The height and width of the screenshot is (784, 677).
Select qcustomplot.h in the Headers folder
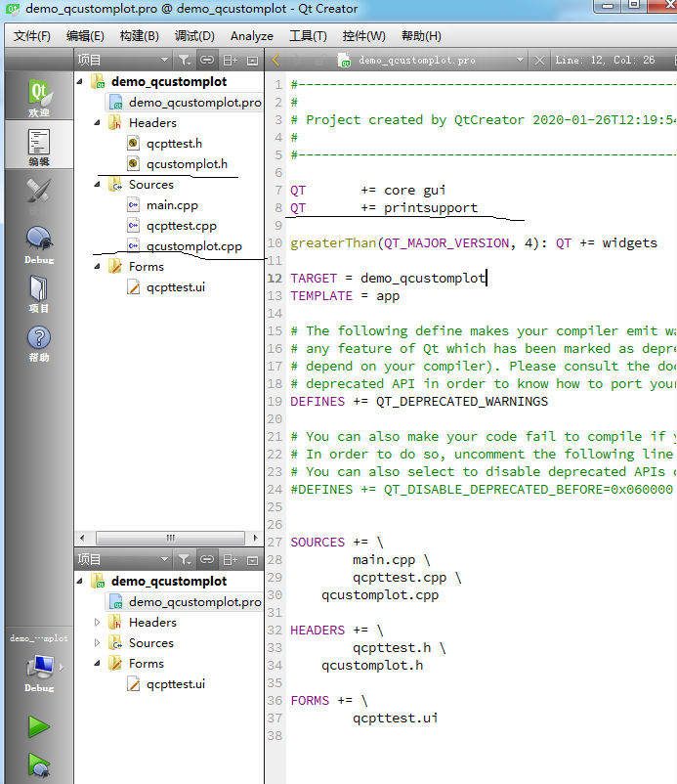(187, 164)
